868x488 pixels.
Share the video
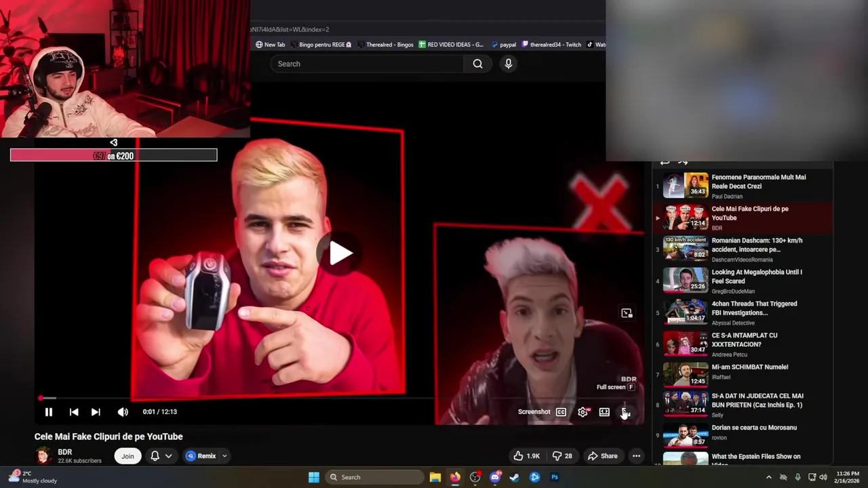point(603,456)
